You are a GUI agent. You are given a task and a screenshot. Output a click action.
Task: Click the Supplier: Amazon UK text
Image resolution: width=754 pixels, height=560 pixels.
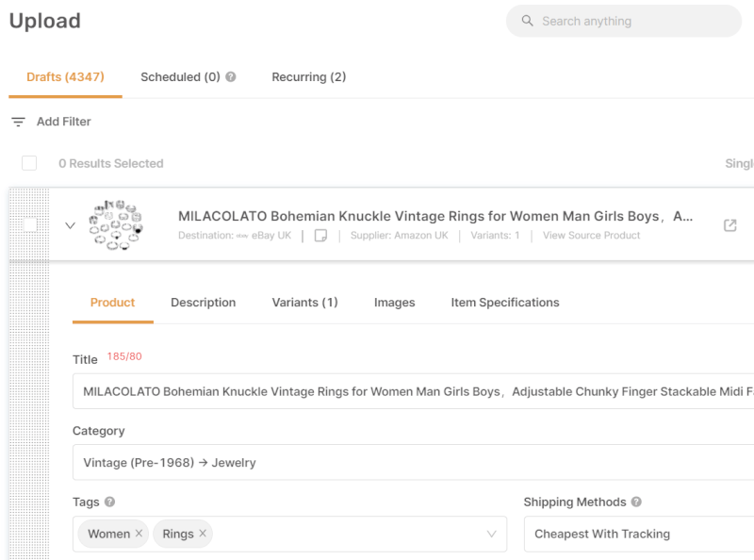pyautogui.click(x=399, y=236)
